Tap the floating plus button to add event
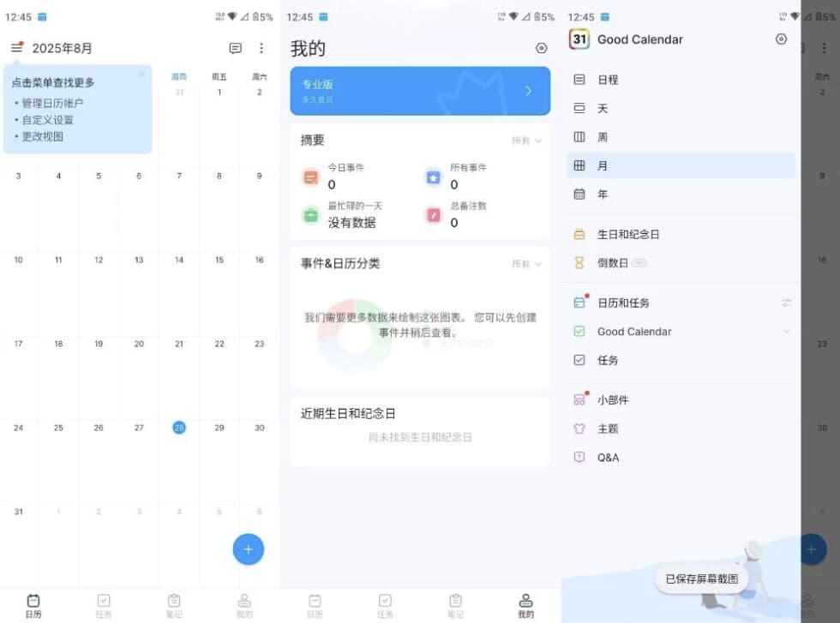 [x=248, y=549]
